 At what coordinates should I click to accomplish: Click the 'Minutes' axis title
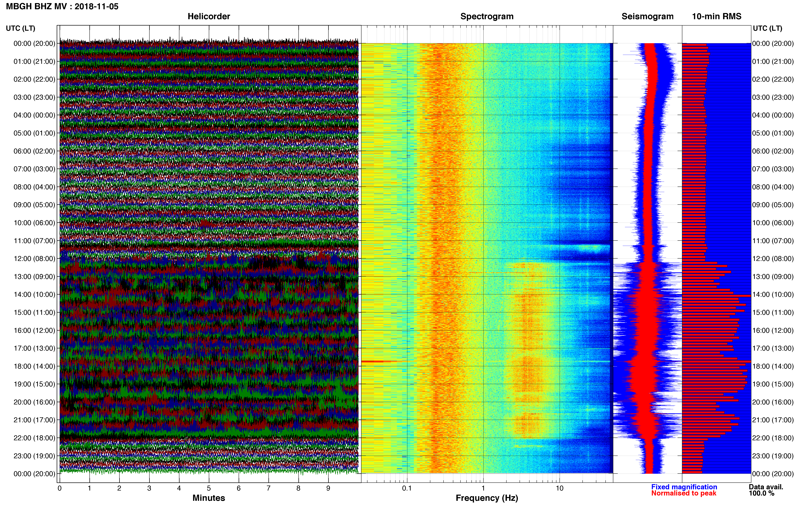click(x=209, y=498)
